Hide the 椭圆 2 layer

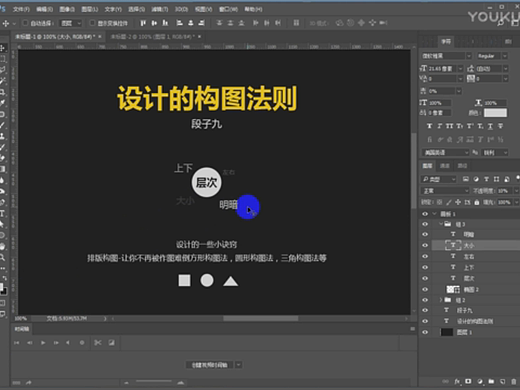[425, 289]
